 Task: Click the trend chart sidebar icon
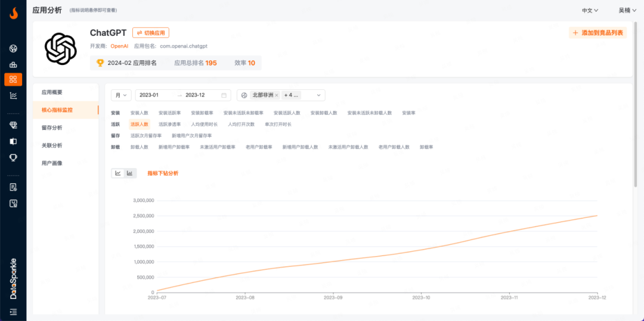coord(13,95)
